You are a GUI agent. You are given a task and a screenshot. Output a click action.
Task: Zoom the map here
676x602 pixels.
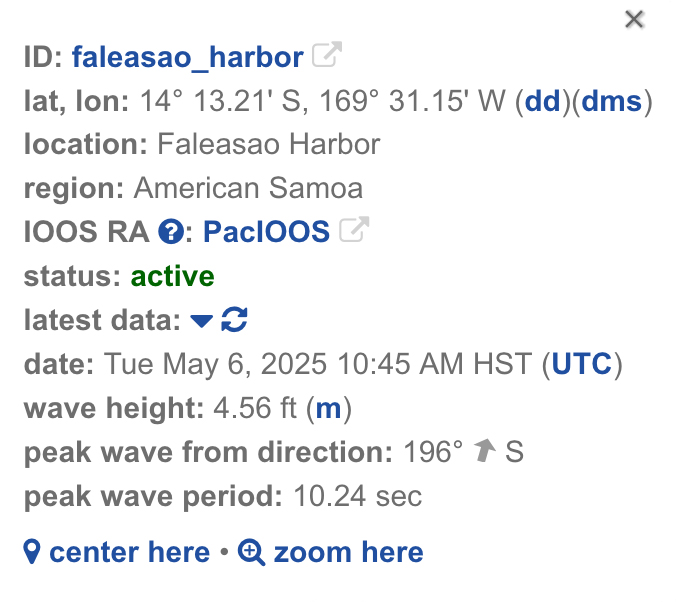click(348, 552)
